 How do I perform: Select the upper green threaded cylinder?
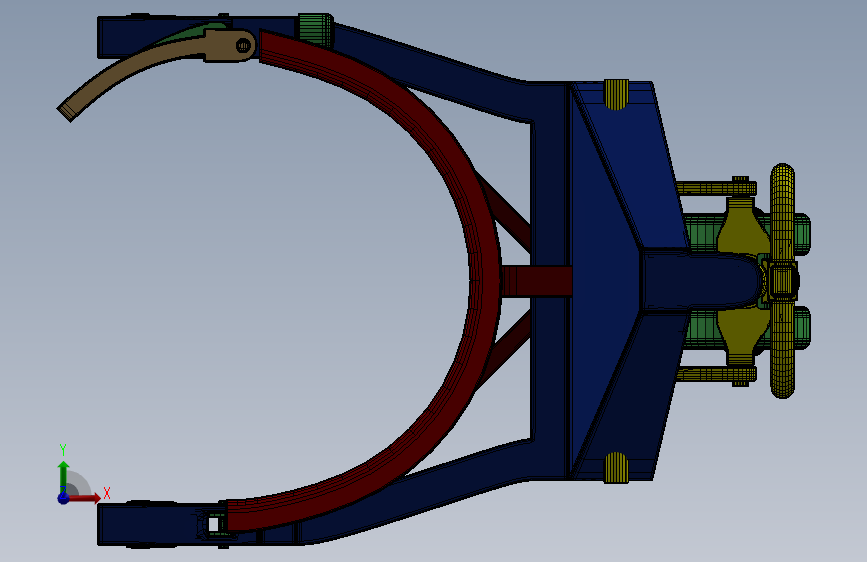(703, 233)
